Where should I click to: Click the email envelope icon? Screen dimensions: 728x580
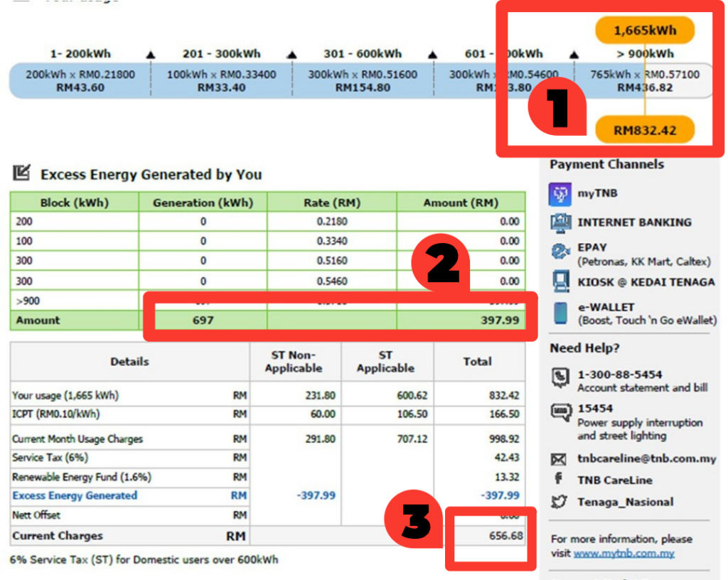pyautogui.click(x=558, y=459)
